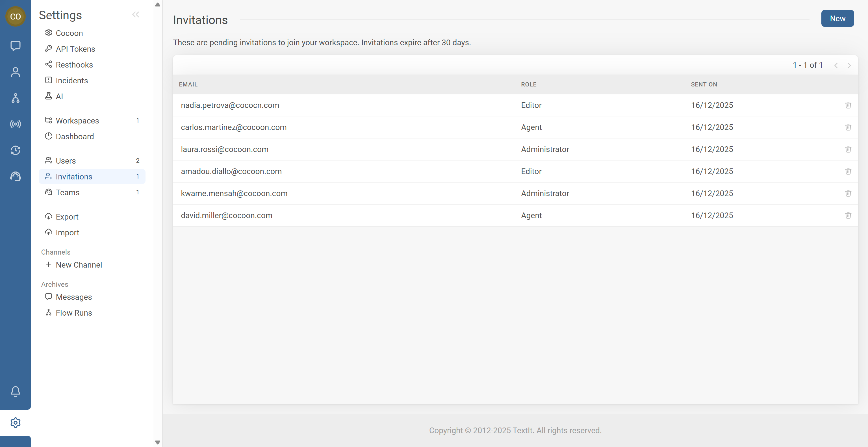Open the settings gear at the bottom rail
This screenshot has height=447, width=868.
coord(16,422)
